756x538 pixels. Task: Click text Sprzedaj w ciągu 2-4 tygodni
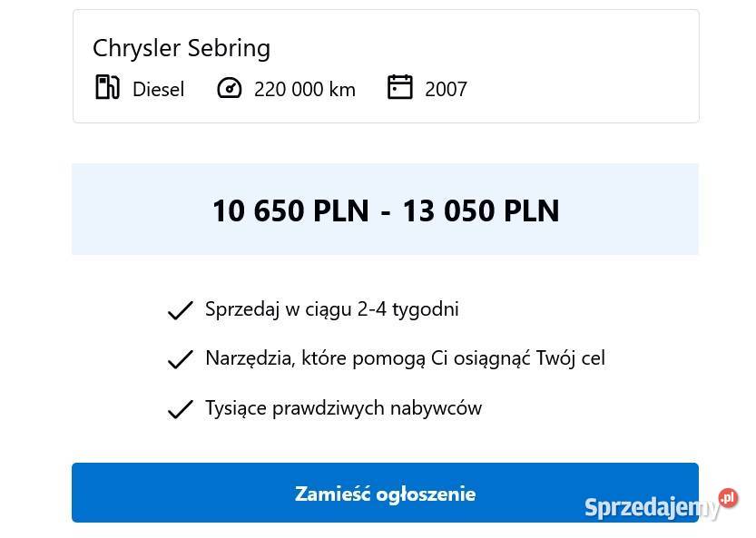(x=332, y=309)
